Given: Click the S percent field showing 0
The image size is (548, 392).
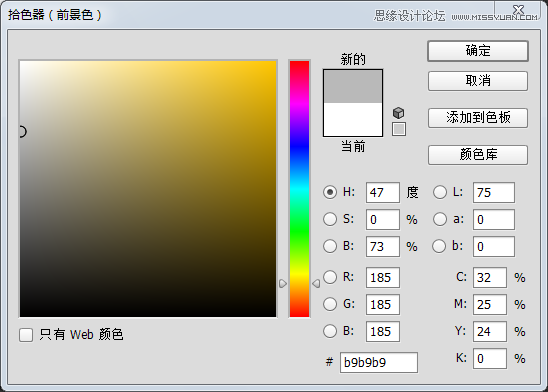Looking at the screenshot, I should 383,219.
